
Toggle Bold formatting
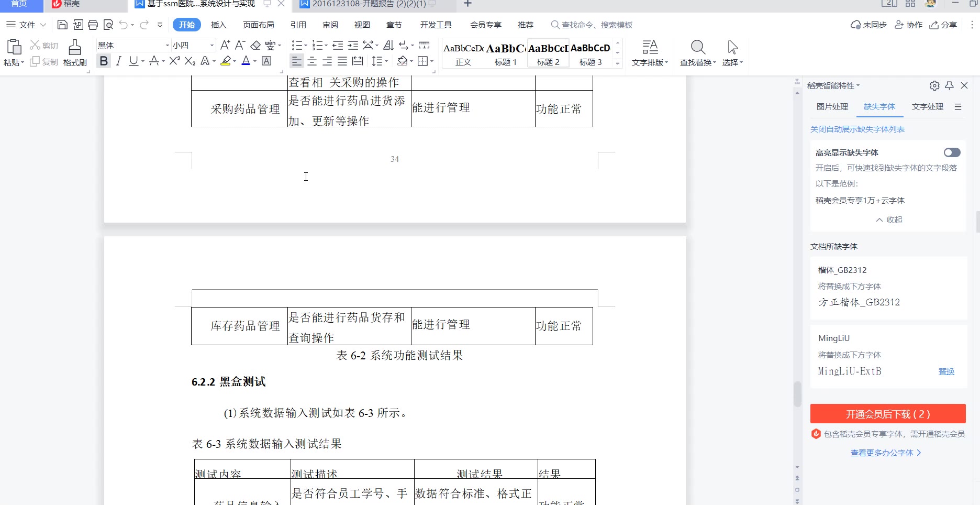click(x=104, y=61)
